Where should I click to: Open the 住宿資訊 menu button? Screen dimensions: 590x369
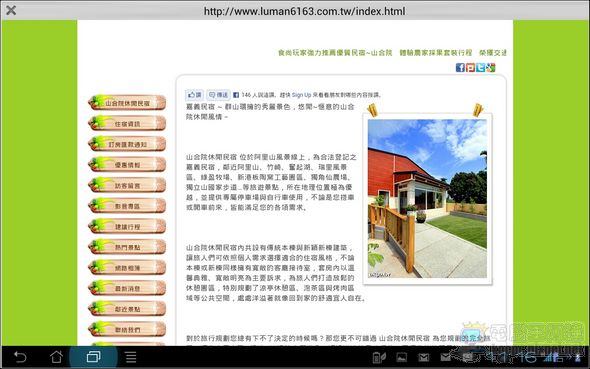[x=127, y=123]
